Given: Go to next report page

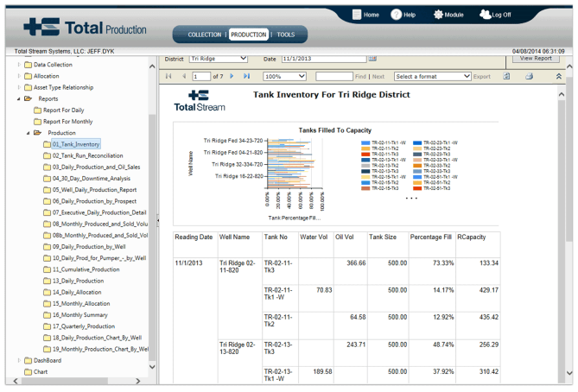Looking at the screenshot, I should 232,76.
